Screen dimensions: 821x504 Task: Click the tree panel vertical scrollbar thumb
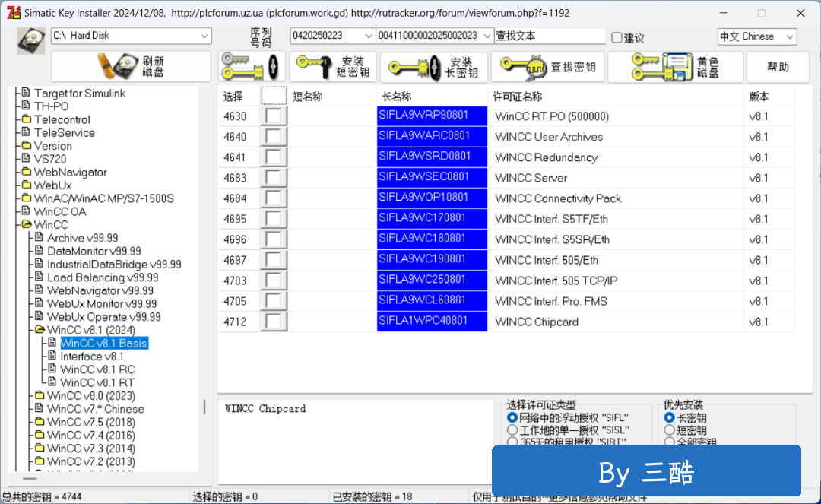[204, 407]
